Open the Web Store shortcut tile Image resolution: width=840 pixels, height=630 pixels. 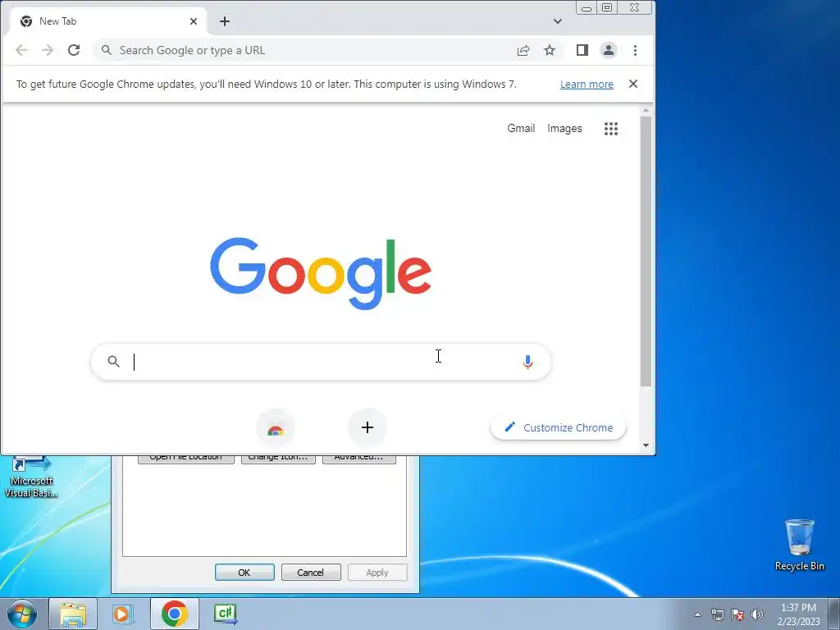[x=276, y=428]
